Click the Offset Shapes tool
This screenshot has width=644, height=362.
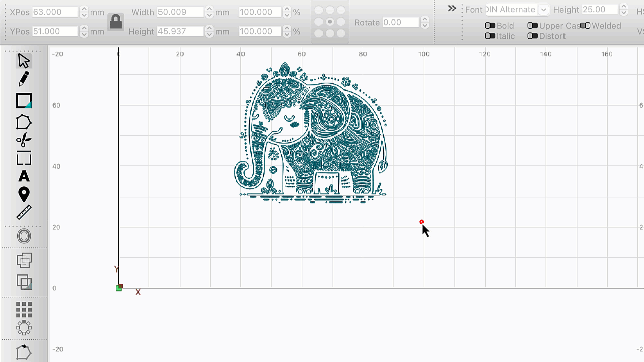click(x=24, y=236)
